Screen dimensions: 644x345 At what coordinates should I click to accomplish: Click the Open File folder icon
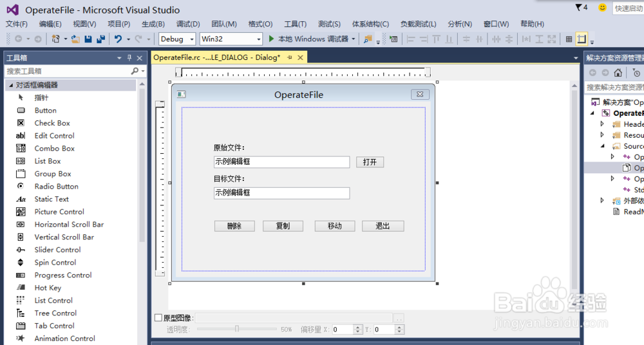point(75,39)
